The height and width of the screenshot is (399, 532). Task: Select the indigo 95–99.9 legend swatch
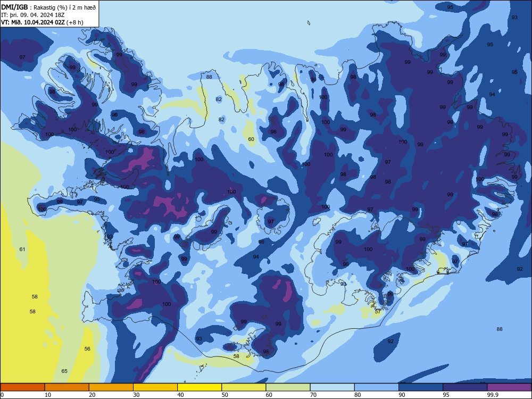[465, 387]
